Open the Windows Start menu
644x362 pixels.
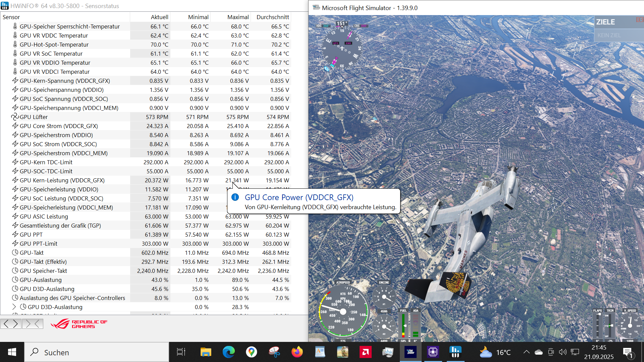coord(11,352)
